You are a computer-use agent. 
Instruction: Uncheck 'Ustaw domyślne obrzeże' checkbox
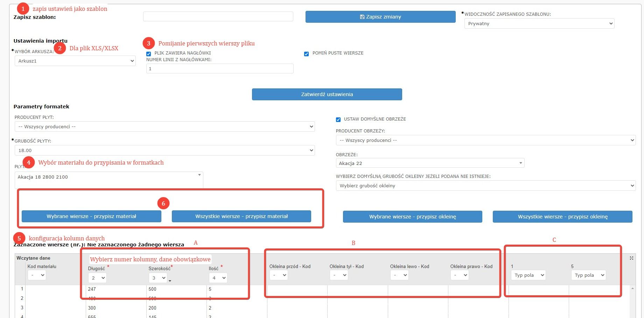pos(338,120)
